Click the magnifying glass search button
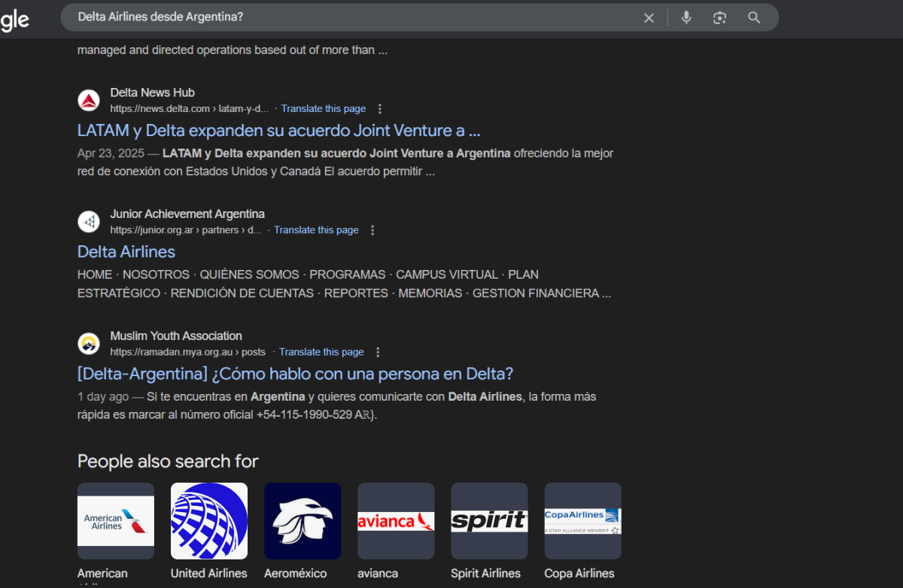This screenshot has height=588, width=903. click(754, 18)
